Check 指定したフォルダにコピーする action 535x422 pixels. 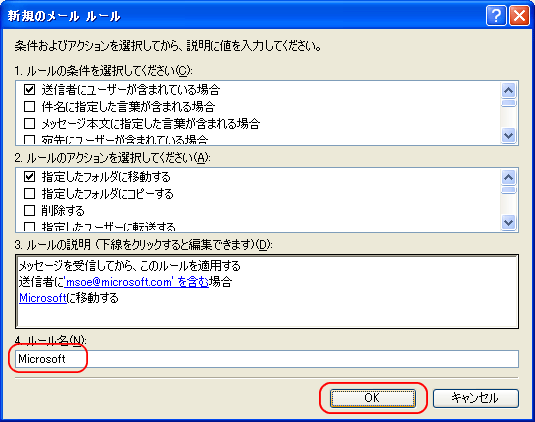[x=29, y=193]
